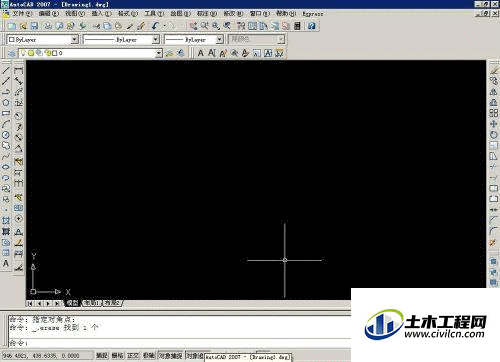
Task: Select the Line drawing tool
Action: click(x=6, y=70)
